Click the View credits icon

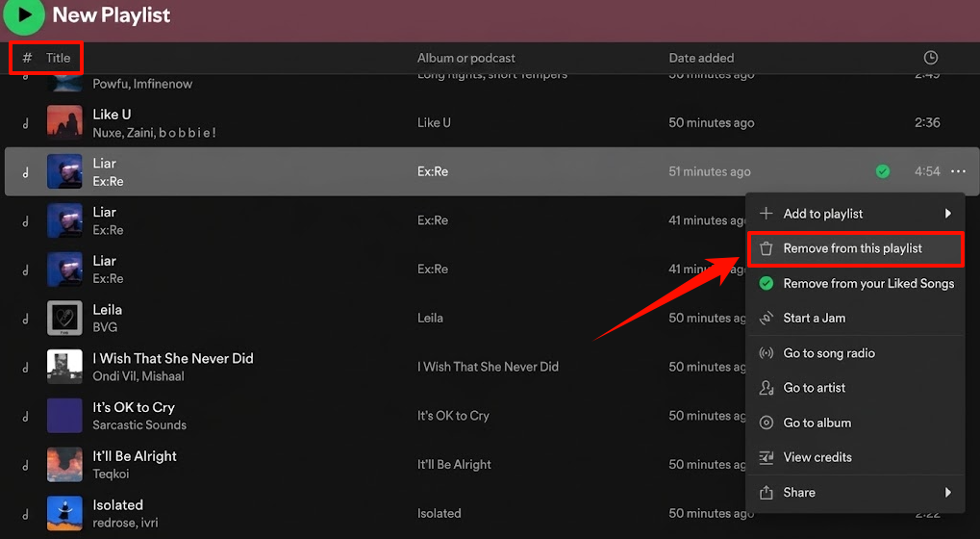766,458
